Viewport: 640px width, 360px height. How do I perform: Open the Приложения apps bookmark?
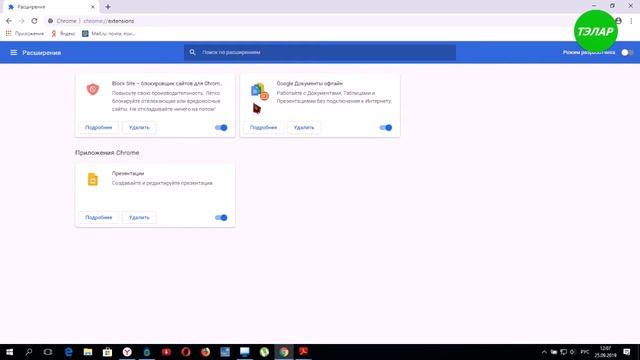click(x=25, y=33)
